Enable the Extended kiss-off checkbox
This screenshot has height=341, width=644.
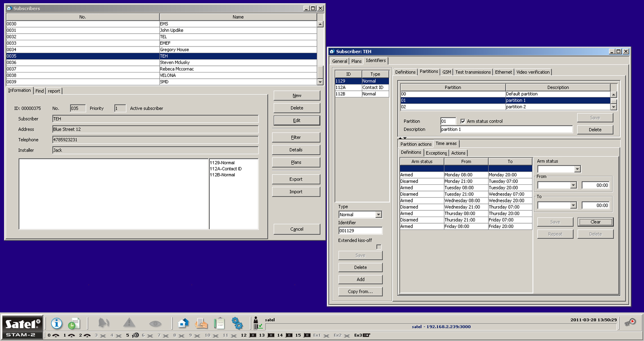[379, 247]
